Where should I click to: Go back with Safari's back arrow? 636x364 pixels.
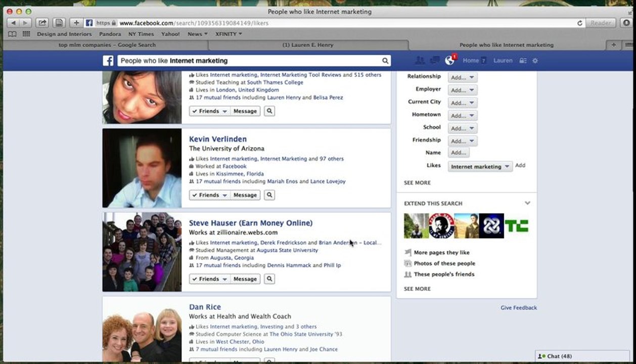13,23
